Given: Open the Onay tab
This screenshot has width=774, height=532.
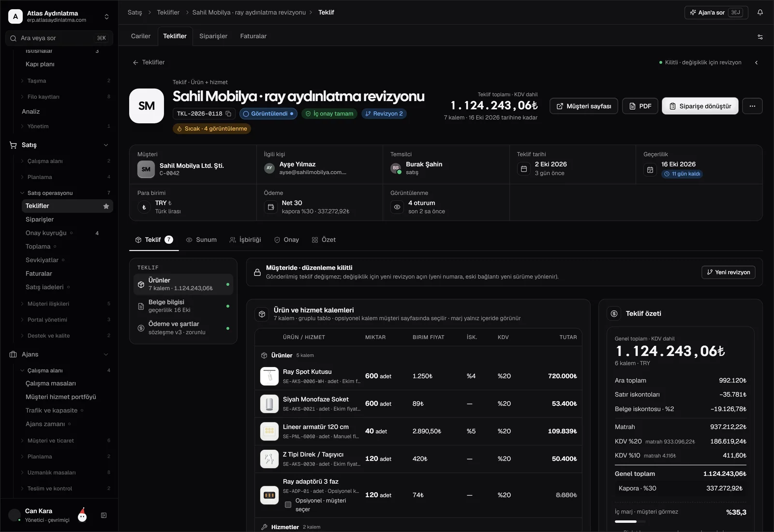Looking at the screenshot, I should pyautogui.click(x=286, y=240).
